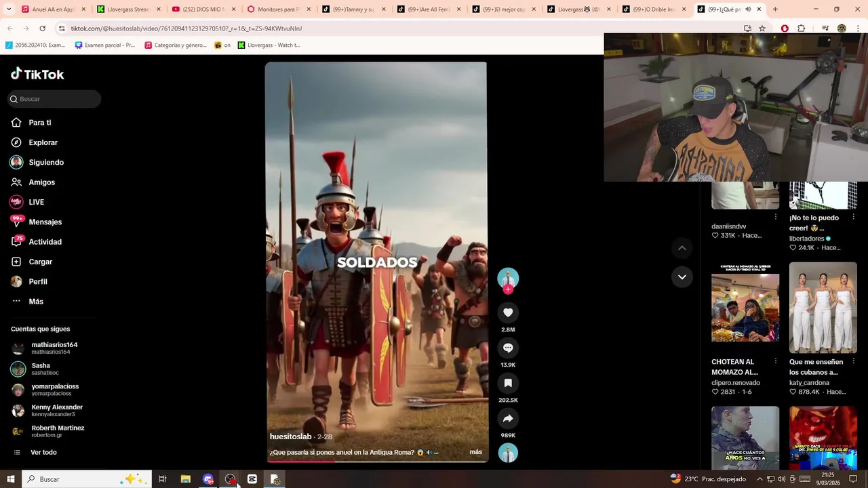Open the ¿Hace cuántos años no ves a thumbnail
This screenshot has height=488, width=868.
[x=745, y=438]
